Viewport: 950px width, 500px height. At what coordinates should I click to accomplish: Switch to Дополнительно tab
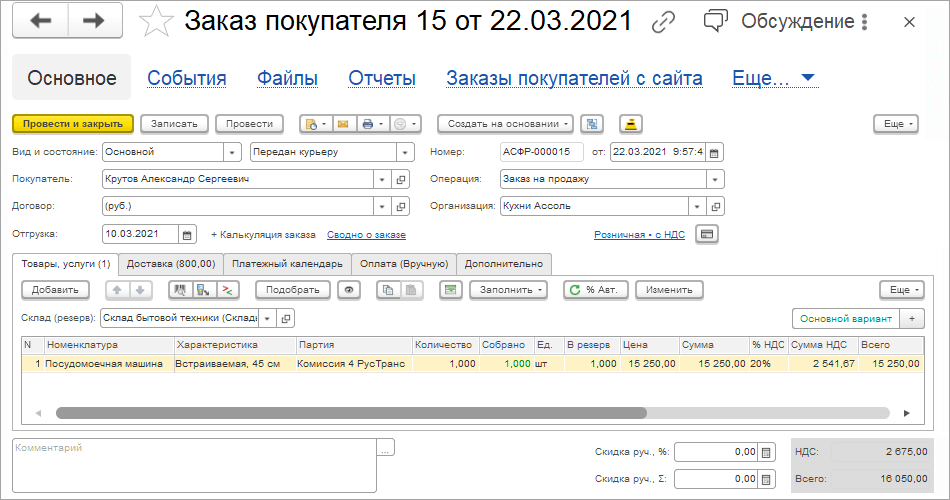pyautogui.click(x=503, y=264)
